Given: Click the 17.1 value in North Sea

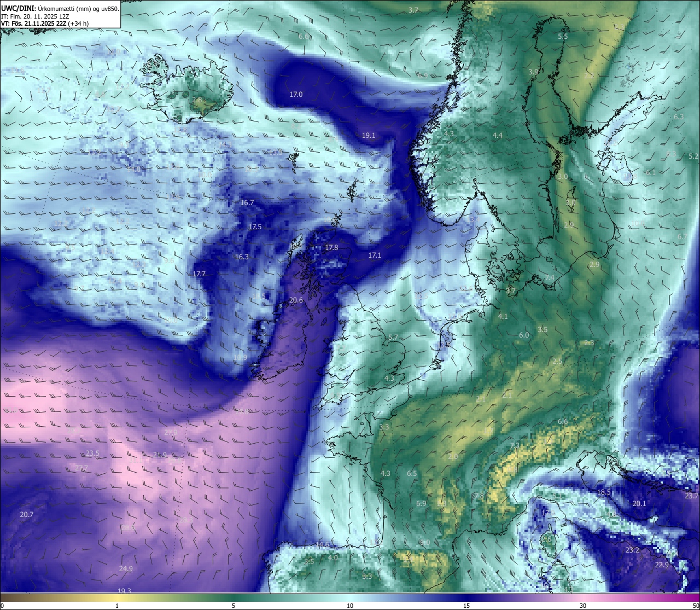Looking at the screenshot, I should pyautogui.click(x=375, y=255).
